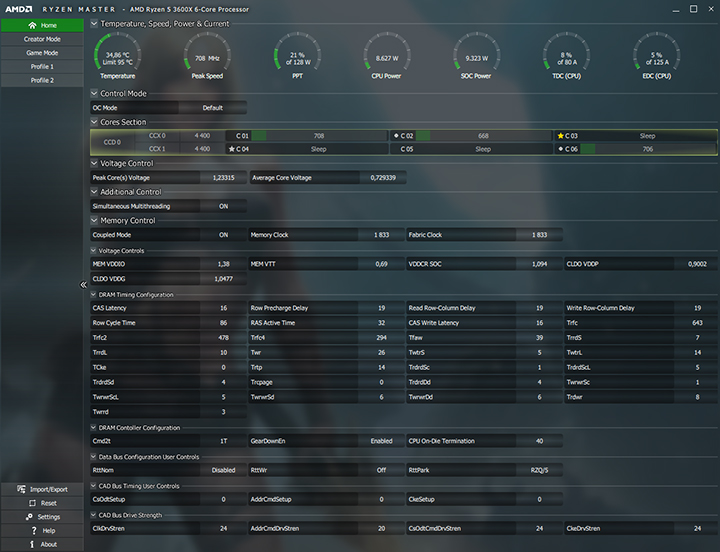Collapse the Control Mode section
This screenshot has height=552, width=720.
click(x=94, y=93)
